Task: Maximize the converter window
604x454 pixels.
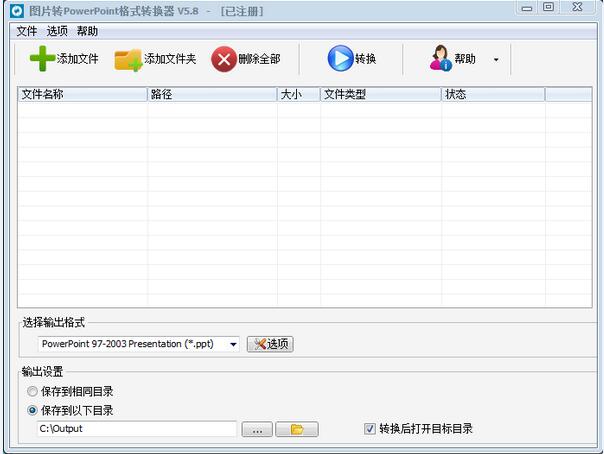Action: click(549, 7)
